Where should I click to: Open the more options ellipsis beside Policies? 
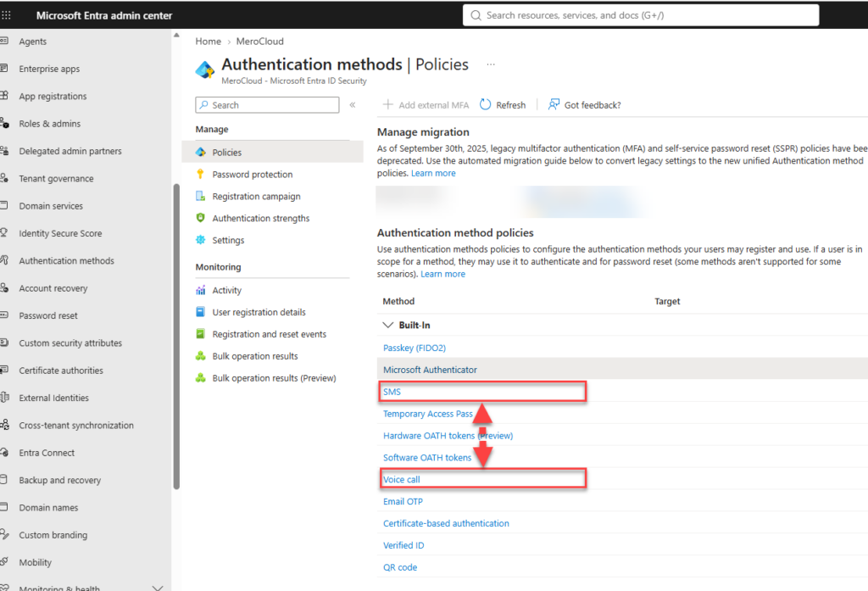pyautogui.click(x=491, y=64)
